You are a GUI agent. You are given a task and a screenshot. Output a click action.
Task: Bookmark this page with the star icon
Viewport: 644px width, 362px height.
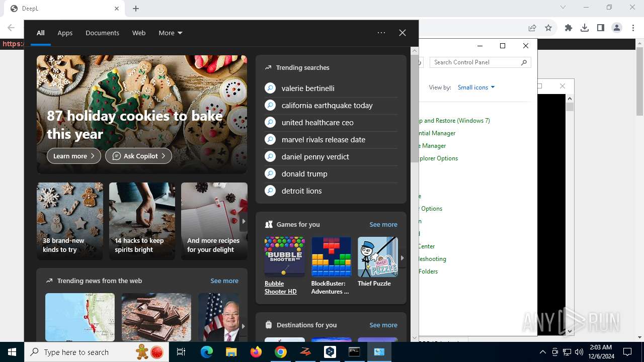548,28
